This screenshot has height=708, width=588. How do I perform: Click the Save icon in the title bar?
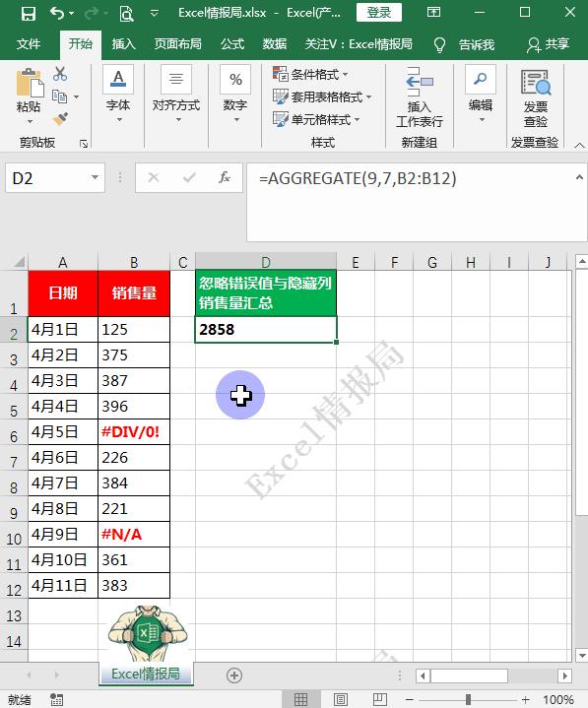(x=29, y=13)
